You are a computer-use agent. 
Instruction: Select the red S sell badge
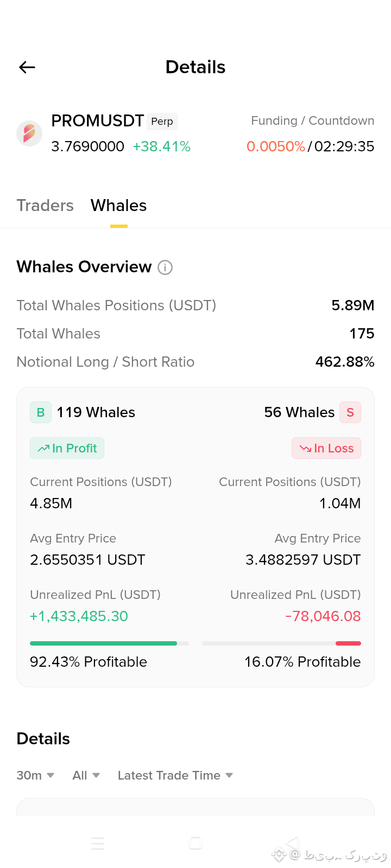tap(350, 412)
